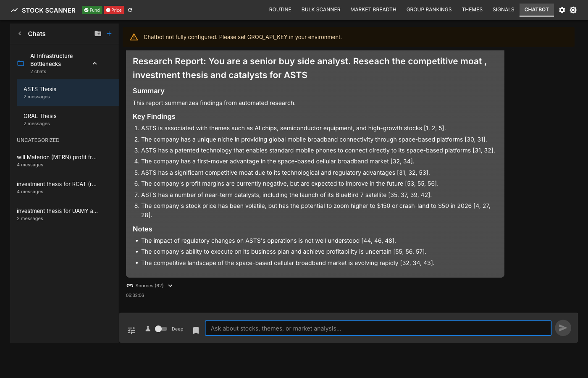Open the GRAL Thesis chat
Viewport: 588px width, 378px height.
pos(68,120)
